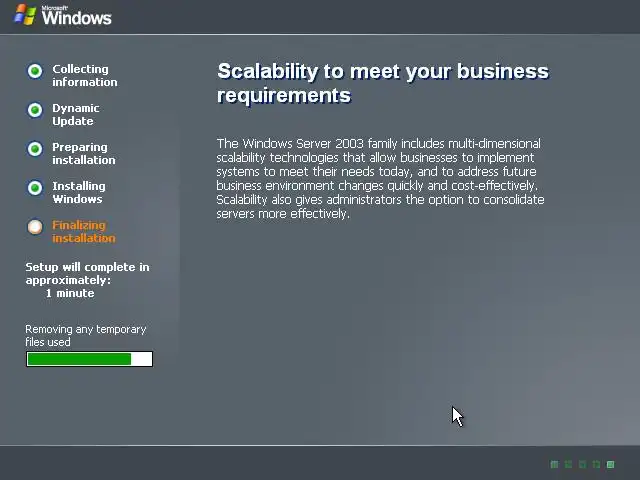Screen dimensions: 640x480
Task: Click the 'Installing Windows' step text
Action: pos(78,193)
